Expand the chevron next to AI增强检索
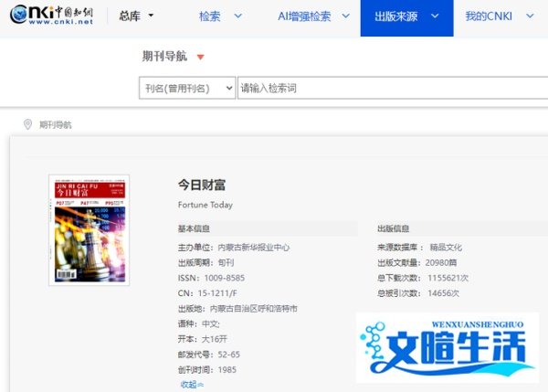548x392 pixels. click(x=345, y=16)
